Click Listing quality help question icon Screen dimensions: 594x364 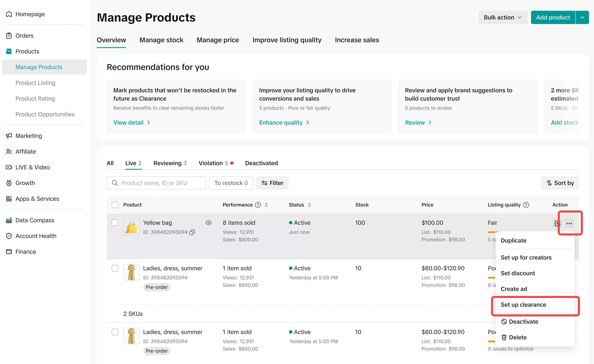(526, 205)
